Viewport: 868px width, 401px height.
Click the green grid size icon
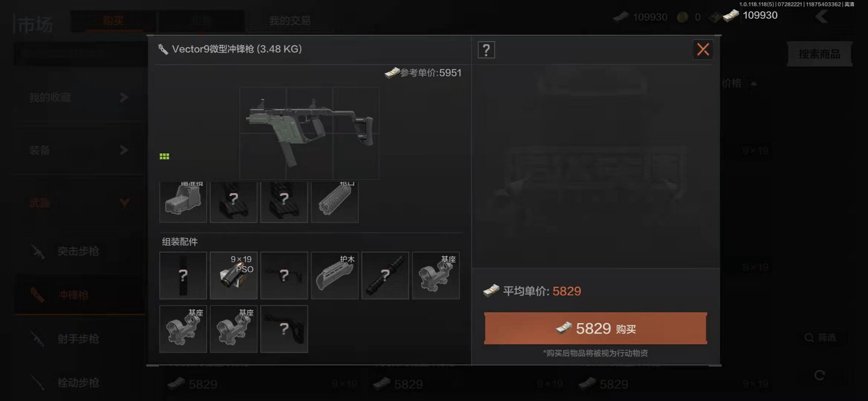click(165, 156)
